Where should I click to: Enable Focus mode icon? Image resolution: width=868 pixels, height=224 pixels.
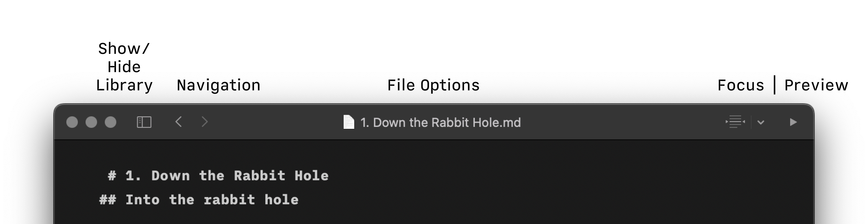point(735,121)
